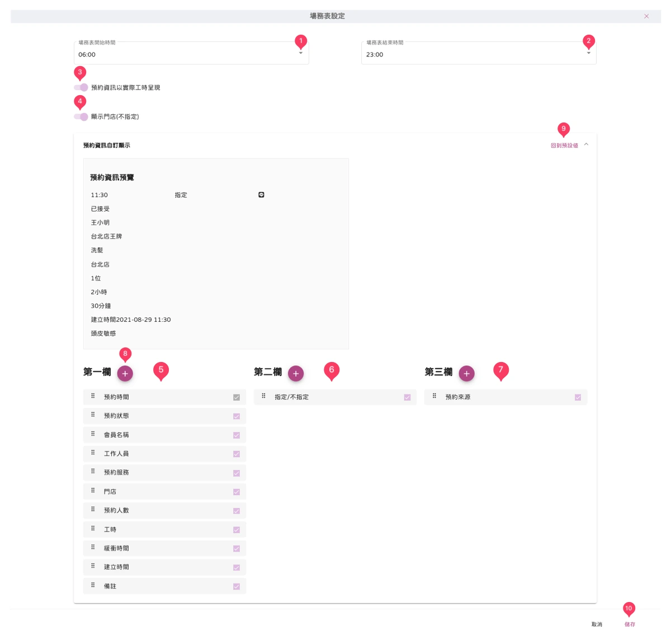Grab the drag handle for 指定/不指定
Image resolution: width=671 pixels, height=644 pixels.
pos(263,396)
